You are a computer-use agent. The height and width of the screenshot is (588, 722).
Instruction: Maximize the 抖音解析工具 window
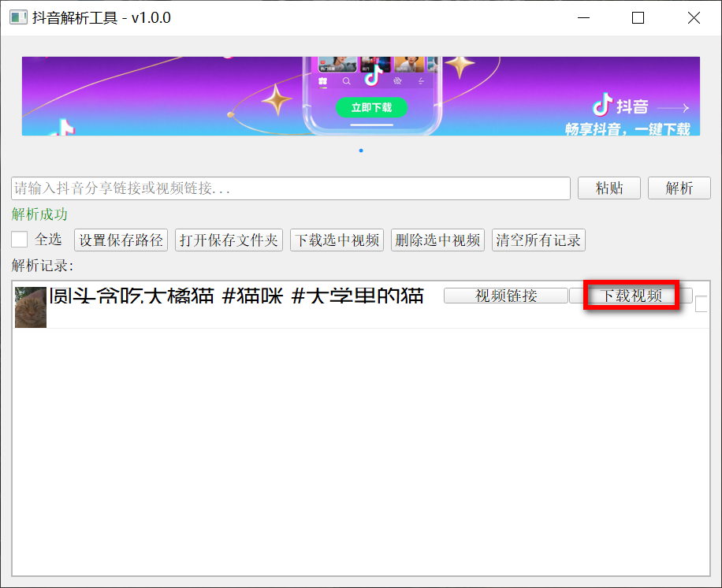click(638, 18)
